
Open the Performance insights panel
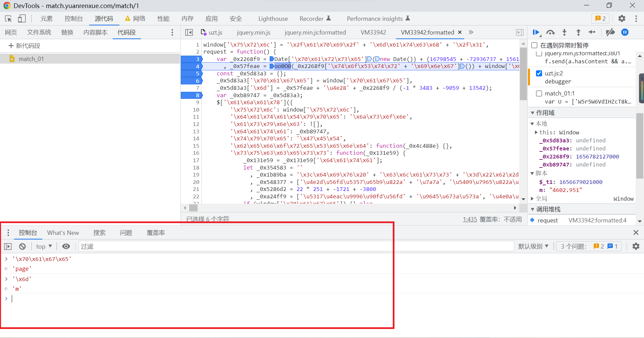pos(378,19)
